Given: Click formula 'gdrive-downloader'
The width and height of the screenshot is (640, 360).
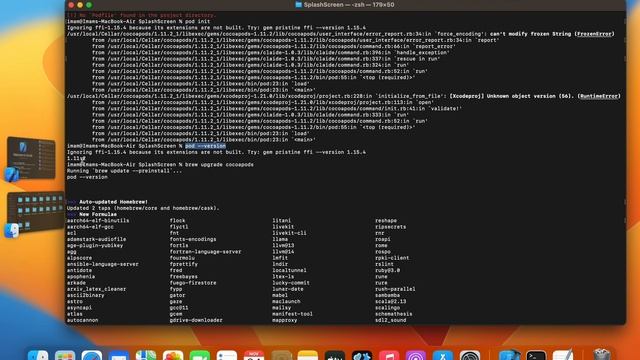Looking at the screenshot, I should pyautogui.click(x=196, y=320).
